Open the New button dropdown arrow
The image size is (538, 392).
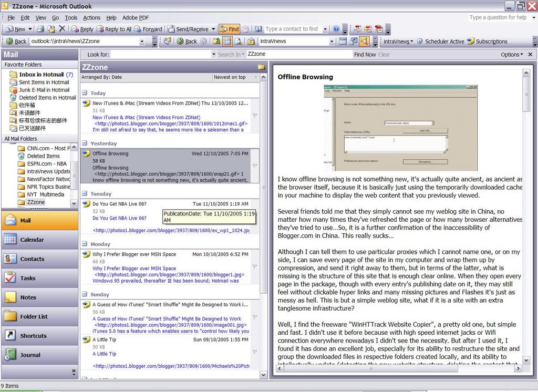(x=30, y=29)
